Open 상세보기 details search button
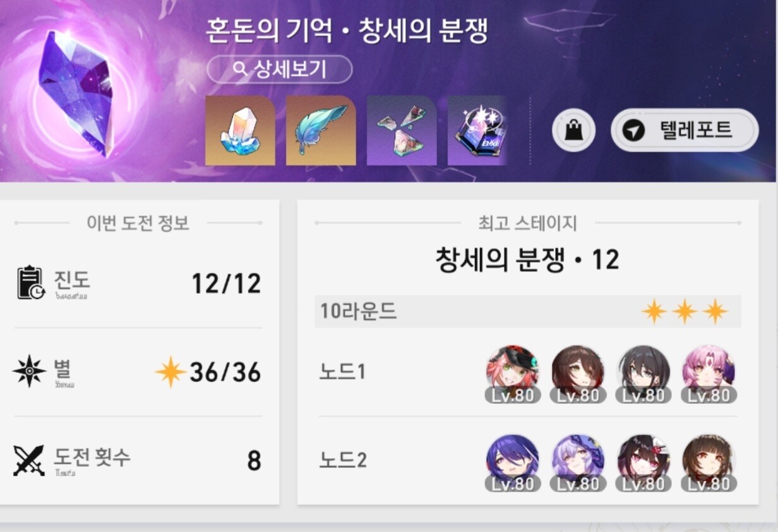 (x=279, y=69)
